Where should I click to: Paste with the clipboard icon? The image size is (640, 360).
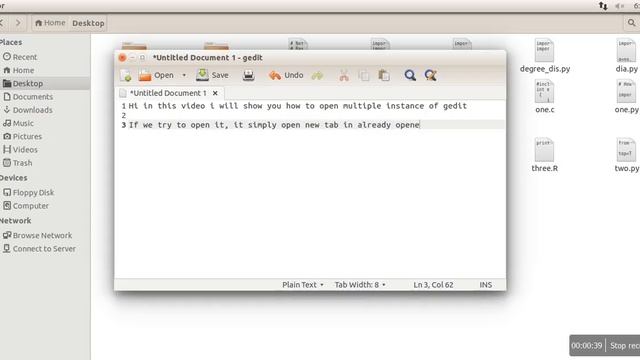pos(384,76)
